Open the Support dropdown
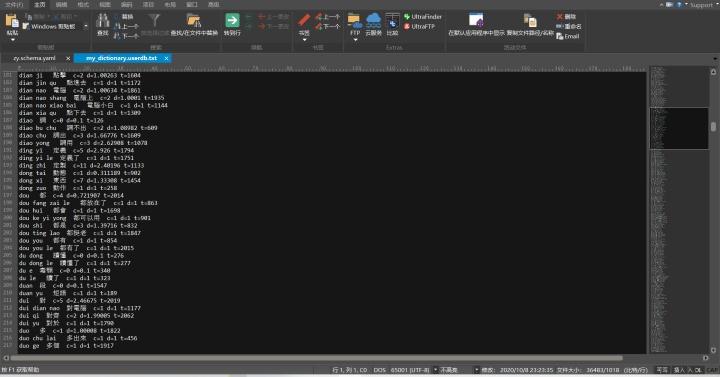 (704, 5)
